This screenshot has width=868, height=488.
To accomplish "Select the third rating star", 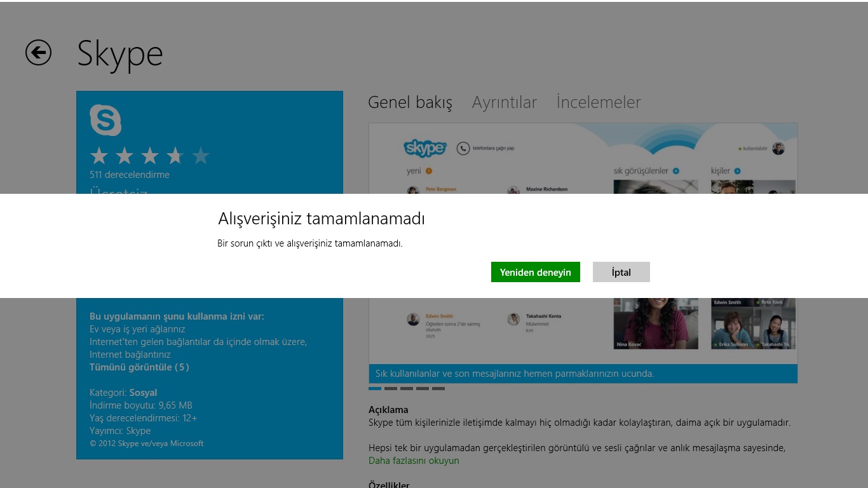I will click(150, 156).
